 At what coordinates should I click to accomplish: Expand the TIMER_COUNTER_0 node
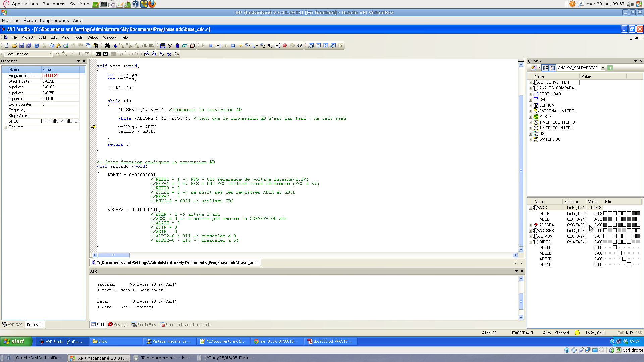point(531,123)
